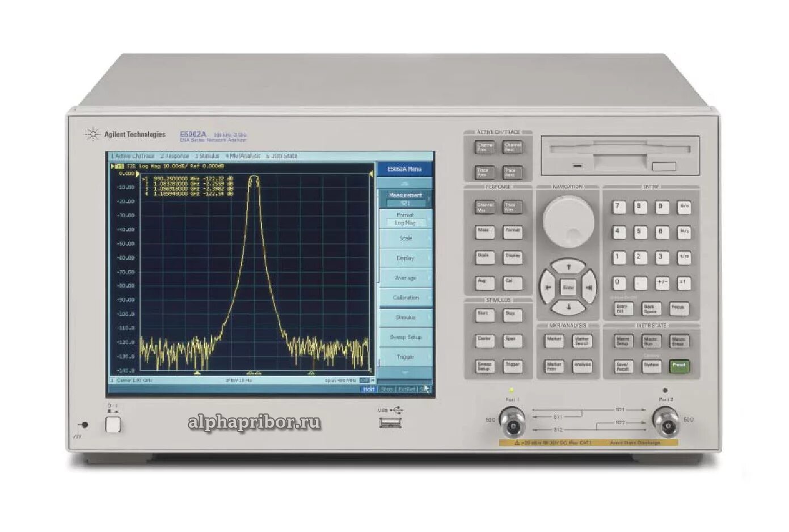Tap the Trigger hardware key
Image resolution: width=789 pixels, height=532 pixels.
tap(513, 366)
